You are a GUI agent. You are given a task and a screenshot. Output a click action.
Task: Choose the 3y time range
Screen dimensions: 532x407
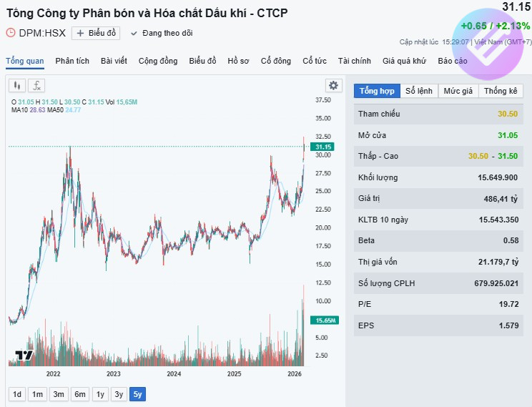pyautogui.click(x=119, y=394)
